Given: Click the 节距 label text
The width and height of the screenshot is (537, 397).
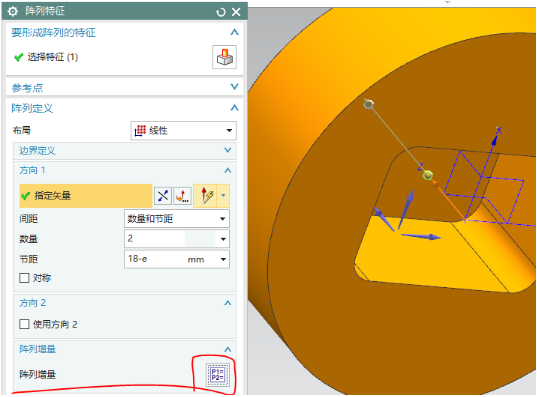Looking at the screenshot, I should point(28,259).
